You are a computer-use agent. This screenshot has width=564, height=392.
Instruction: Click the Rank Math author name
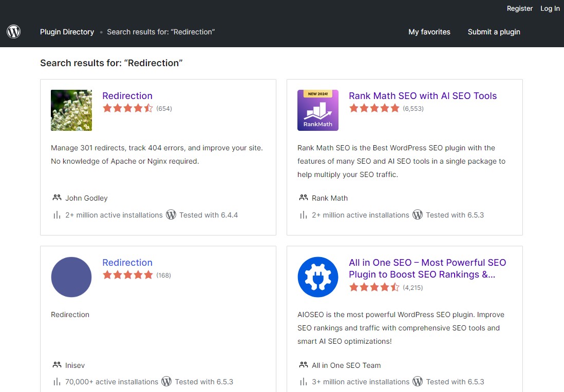tap(329, 198)
